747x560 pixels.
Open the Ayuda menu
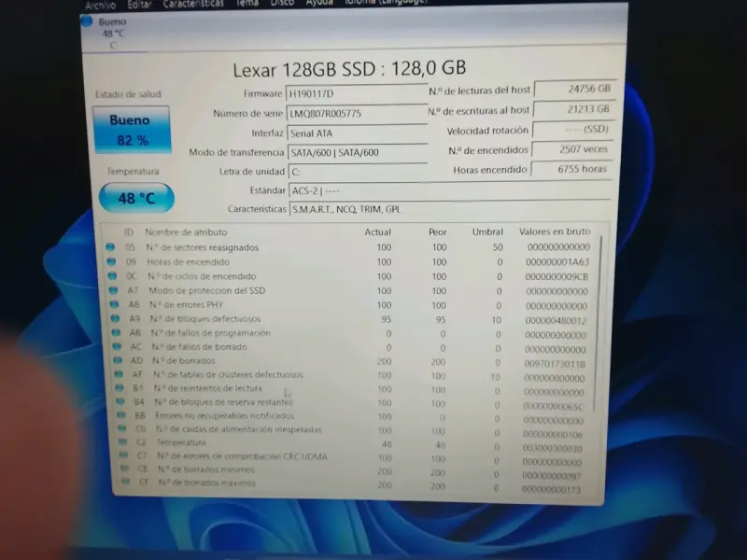(319, 3)
